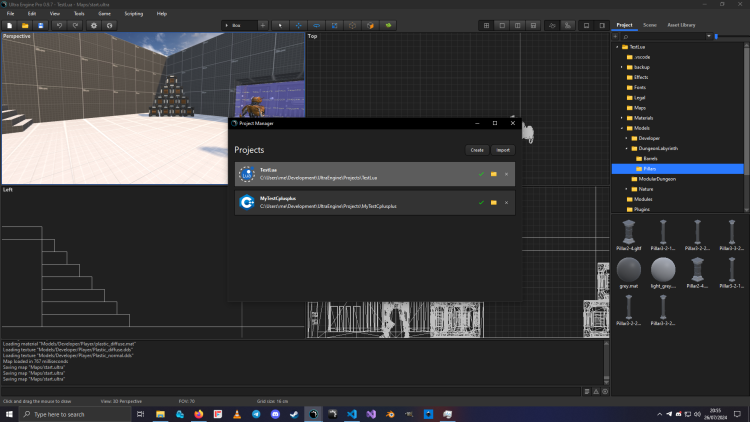Click Import in the Project Manager
750x422 pixels.
pos(503,150)
